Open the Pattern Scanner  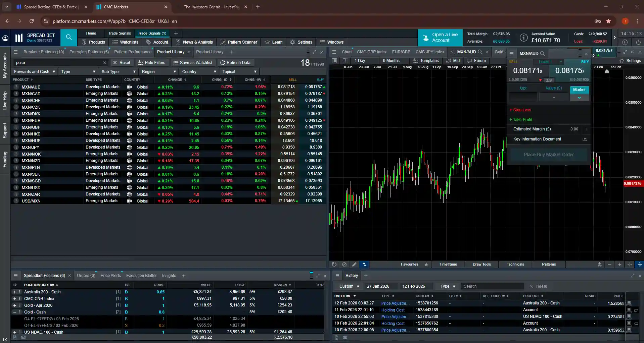pyautogui.click(x=239, y=42)
